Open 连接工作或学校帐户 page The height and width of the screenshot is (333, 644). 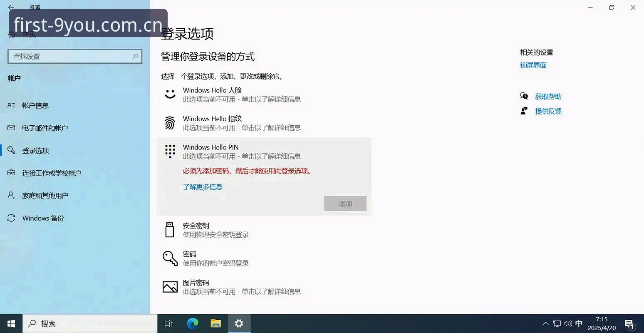click(75, 173)
